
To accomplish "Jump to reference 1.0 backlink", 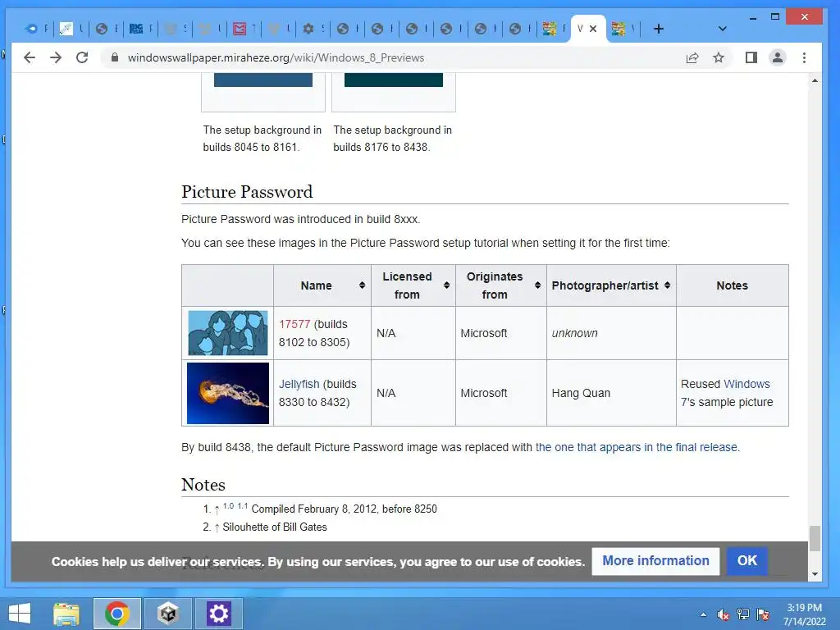I will click(x=228, y=505).
